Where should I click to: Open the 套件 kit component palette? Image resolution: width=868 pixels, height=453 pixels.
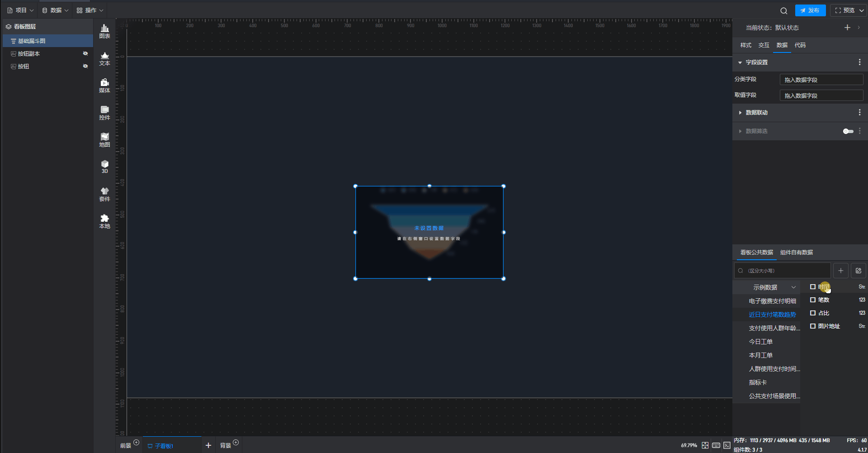pyautogui.click(x=104, y=194)
